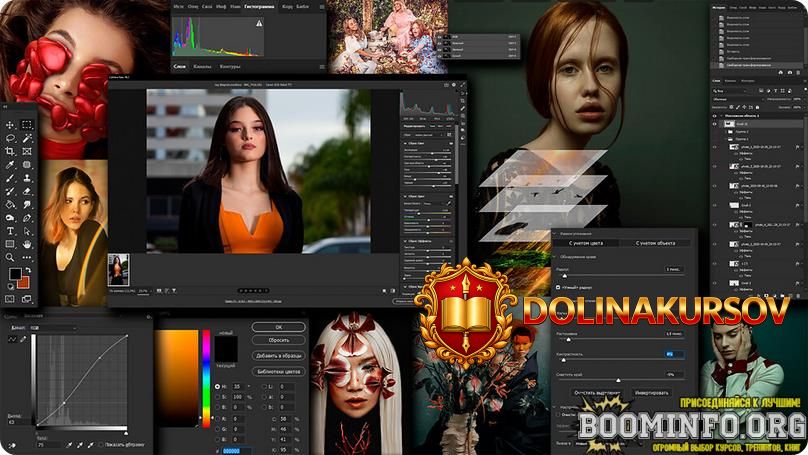
Task: Select the Clone Stamp tool
Action: (27, 178)
